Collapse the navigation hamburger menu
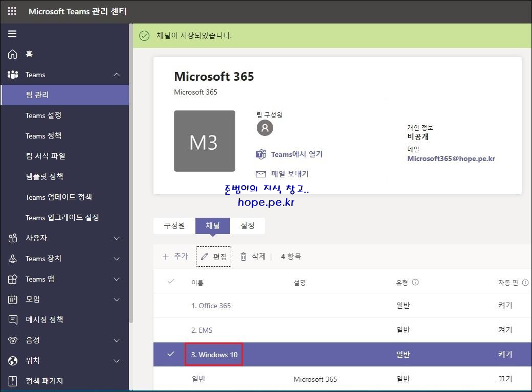532x392 pixels. tap(12, 34)
